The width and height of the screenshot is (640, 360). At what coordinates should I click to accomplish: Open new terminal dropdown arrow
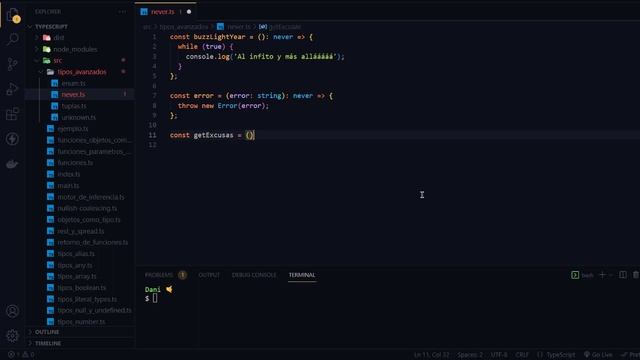[610, 275]
